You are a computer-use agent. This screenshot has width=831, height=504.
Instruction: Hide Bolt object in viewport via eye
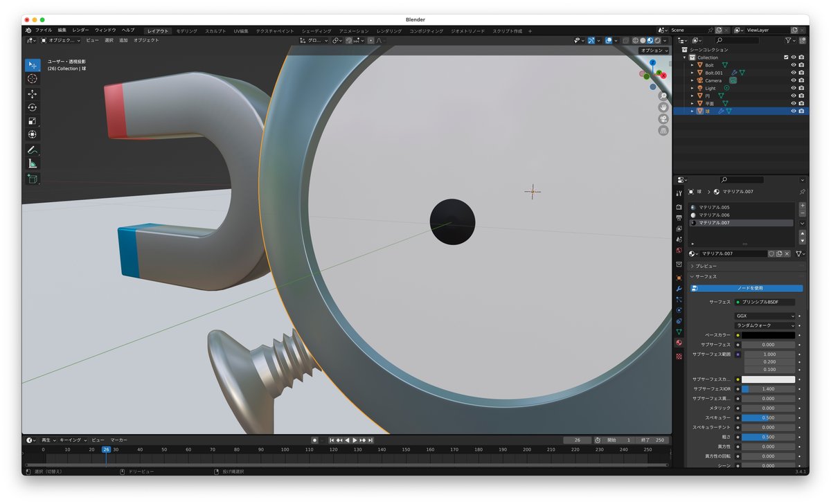(x=794, y=65)
